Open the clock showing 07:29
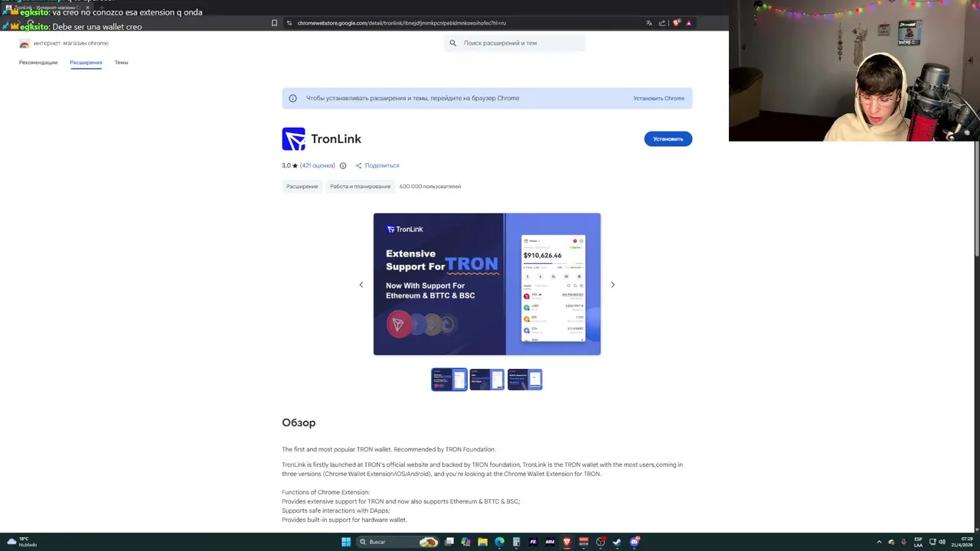Image resolution: width=980 pixels, height=551 pixels. coord(962,542)
